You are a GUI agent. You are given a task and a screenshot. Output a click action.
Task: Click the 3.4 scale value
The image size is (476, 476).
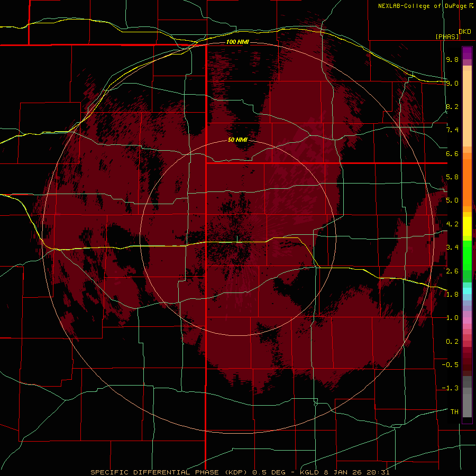(x=452, y=248)
